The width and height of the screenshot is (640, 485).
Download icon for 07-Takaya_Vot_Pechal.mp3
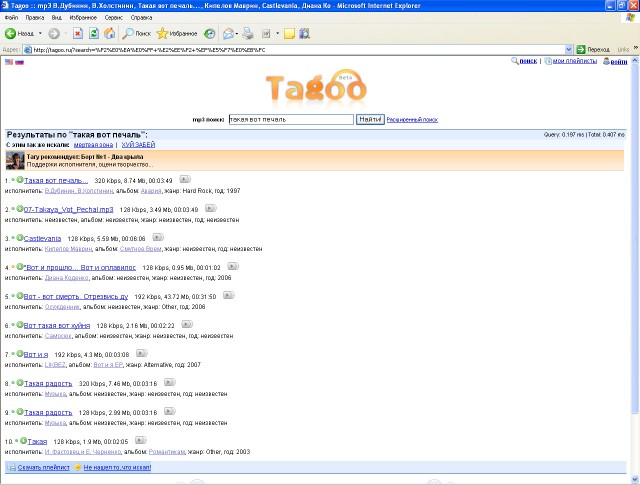pos(20,209)
